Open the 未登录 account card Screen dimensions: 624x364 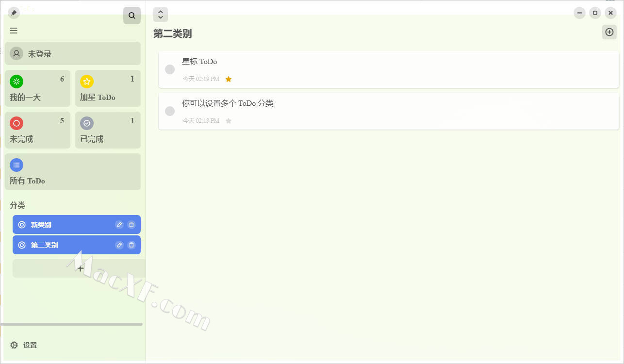[73, 53]
